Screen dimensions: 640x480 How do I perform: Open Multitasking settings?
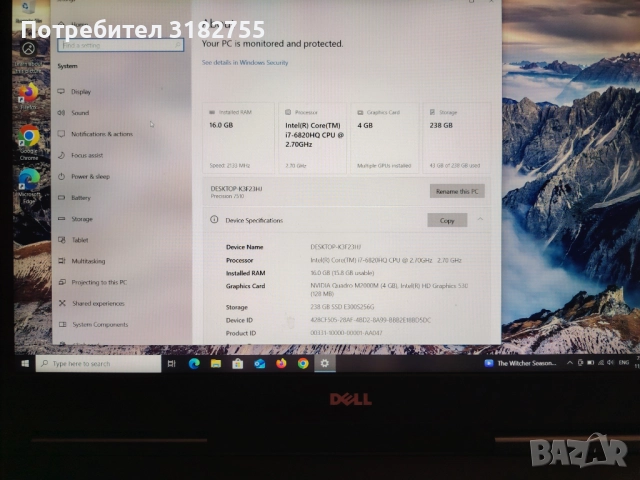tap(88, 261)
